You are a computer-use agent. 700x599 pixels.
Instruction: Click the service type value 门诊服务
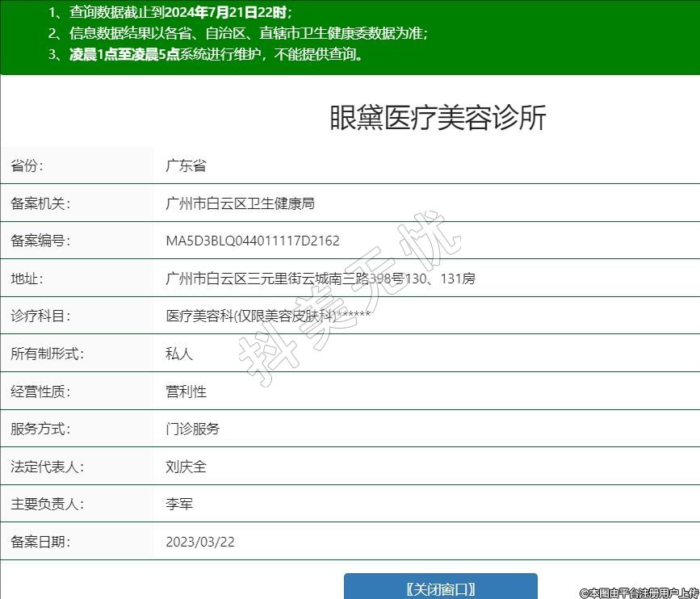(x=192, y=429)
